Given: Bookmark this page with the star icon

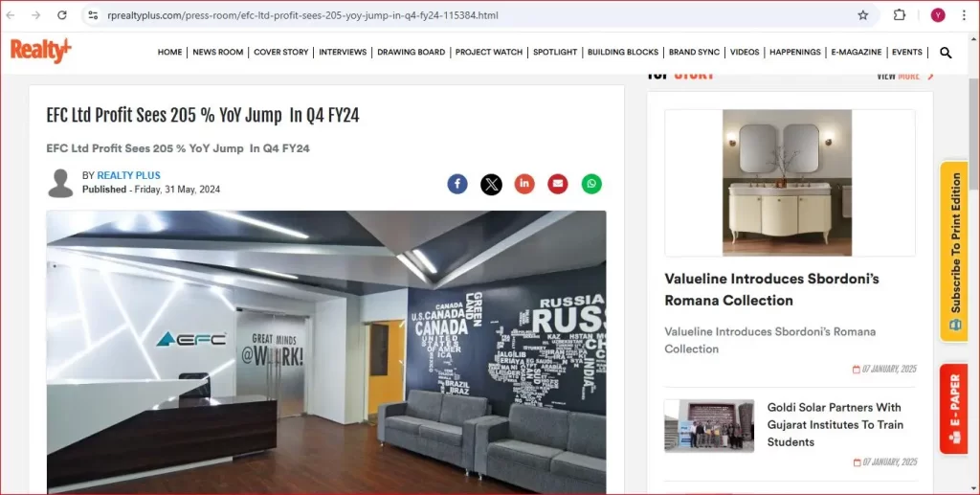Looking at the screenshot, I should 863,15.
